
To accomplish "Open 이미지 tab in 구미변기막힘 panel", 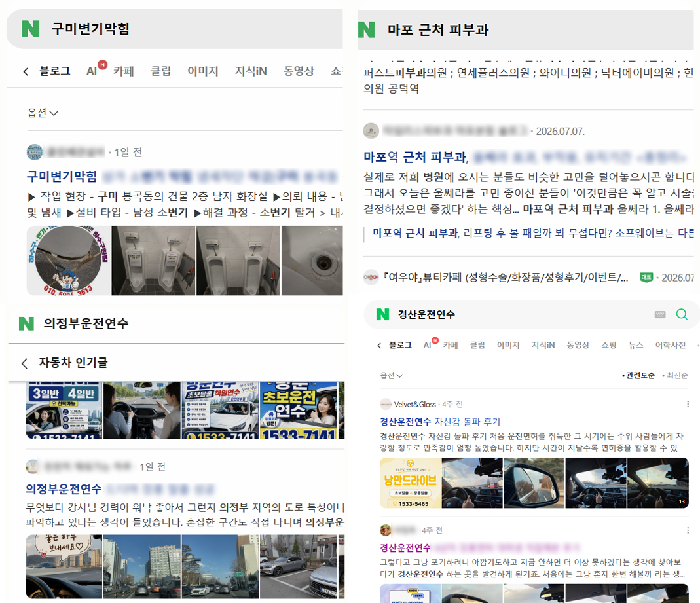I will (203, 71).
